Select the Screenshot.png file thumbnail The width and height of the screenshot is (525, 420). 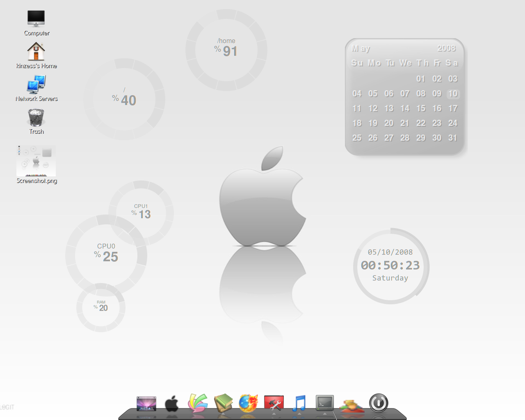(36, 161)
